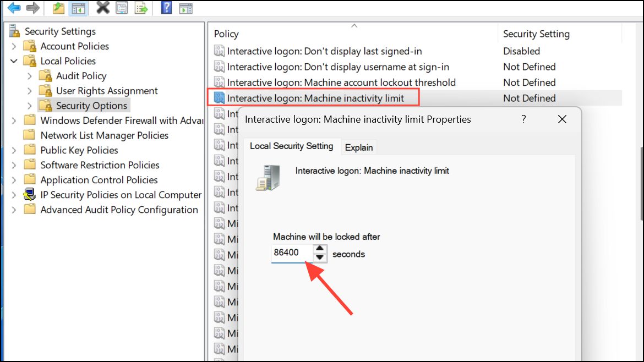The image size is (644, 362).
Task: Click the Forward arrow toolbar icon
Action: point(33,8)
